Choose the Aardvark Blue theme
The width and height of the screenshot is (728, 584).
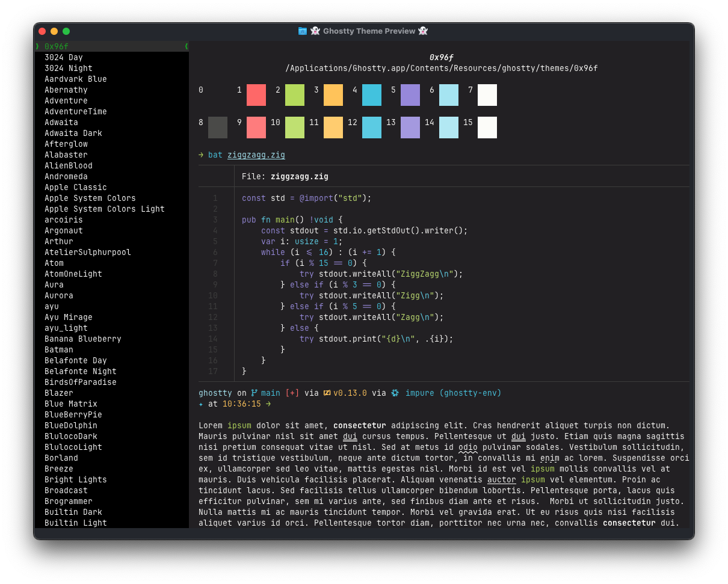[x=76, y=79]
